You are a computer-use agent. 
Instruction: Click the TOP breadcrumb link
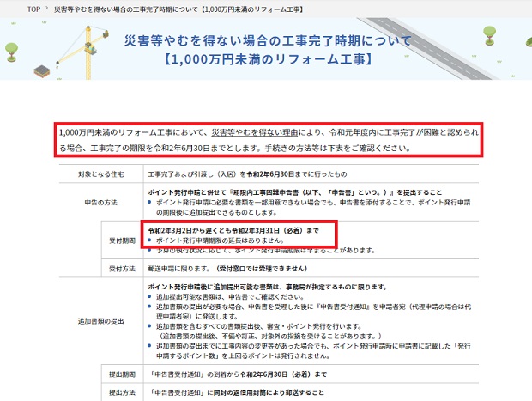point(33,8)
